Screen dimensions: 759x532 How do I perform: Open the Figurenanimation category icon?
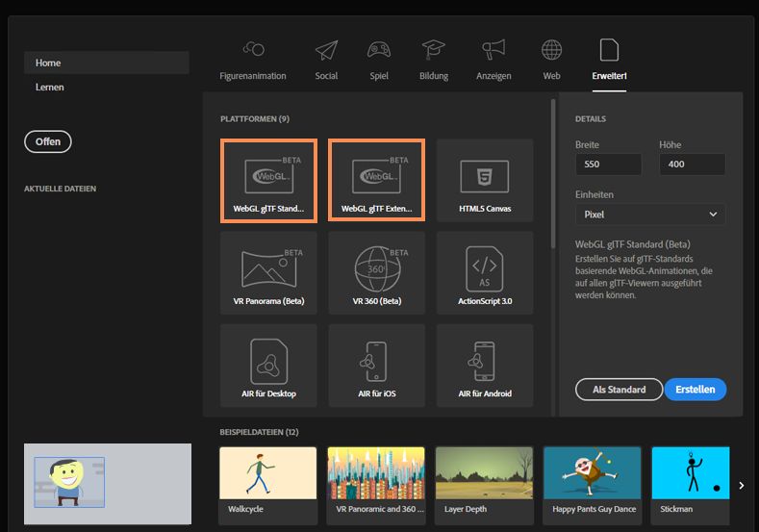click(254, 49)
